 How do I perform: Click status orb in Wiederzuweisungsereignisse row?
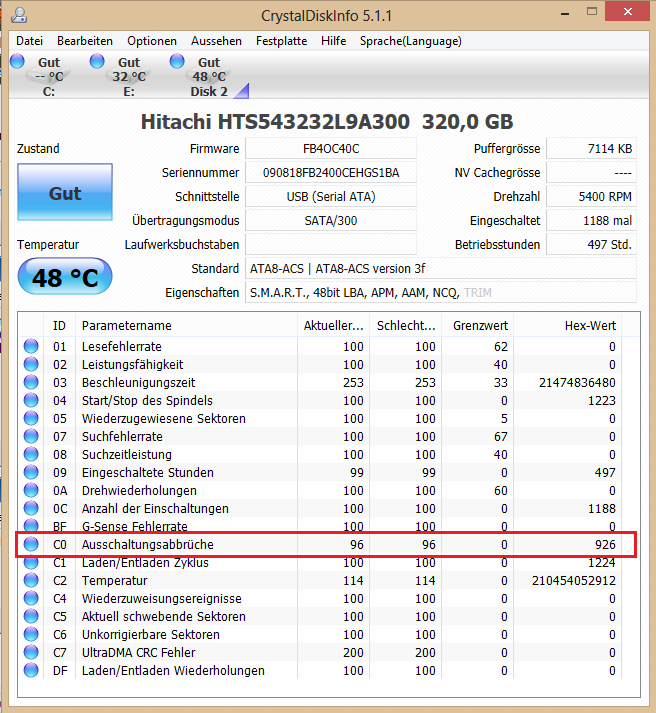[x=31, y=598]
